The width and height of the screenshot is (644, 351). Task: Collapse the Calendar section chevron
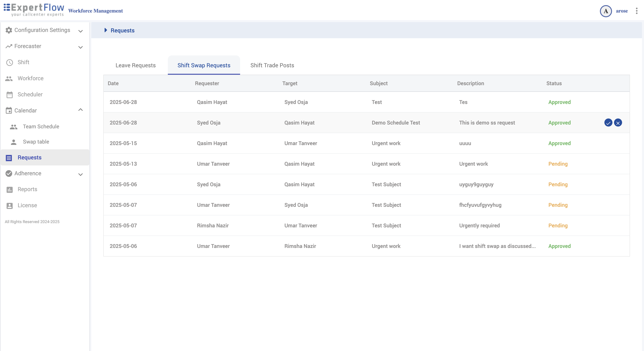pos(80,110)
